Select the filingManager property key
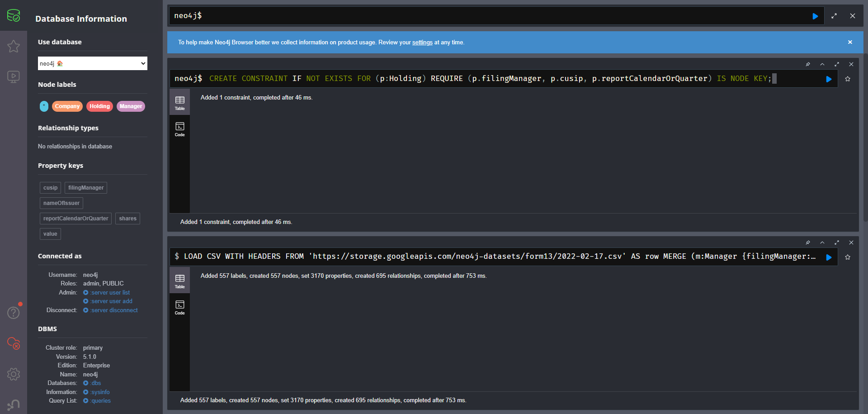 click(86, 188)
